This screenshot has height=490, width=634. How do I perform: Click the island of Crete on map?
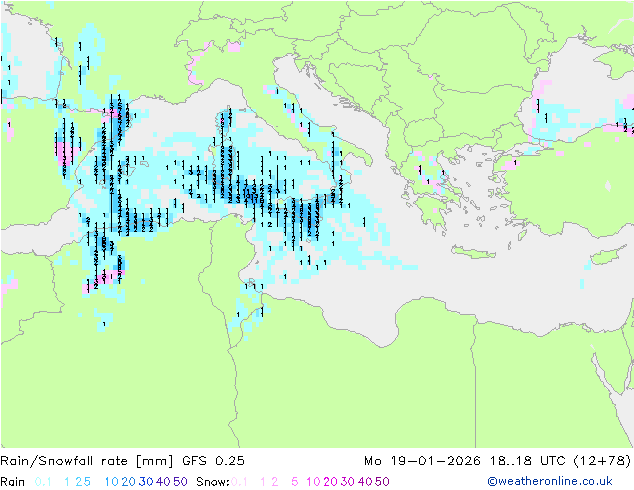tap(473, 252)
